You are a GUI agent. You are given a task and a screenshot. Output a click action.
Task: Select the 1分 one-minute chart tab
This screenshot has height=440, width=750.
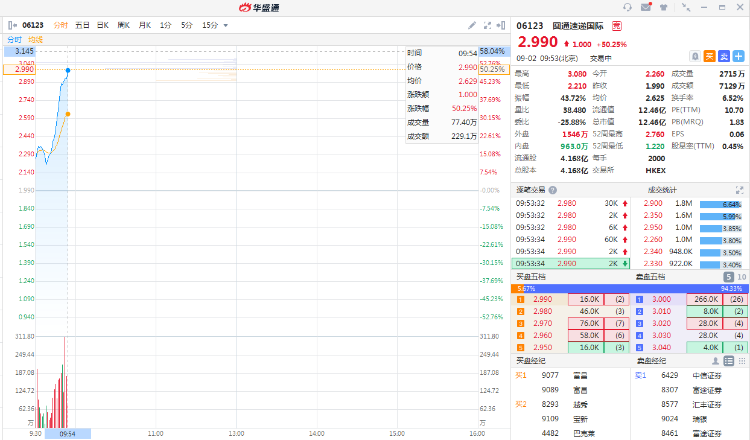(165, 25)
